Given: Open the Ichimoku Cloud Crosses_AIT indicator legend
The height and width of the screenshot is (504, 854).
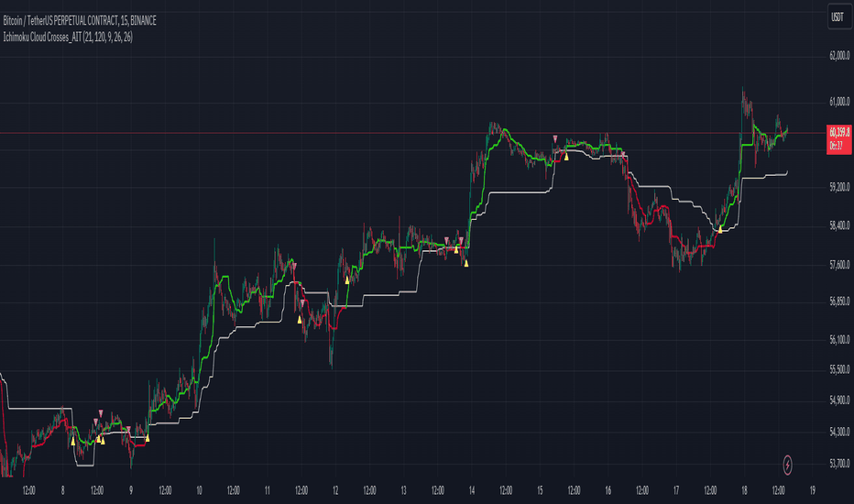Looking at the screenshot, I should (68, 37).
